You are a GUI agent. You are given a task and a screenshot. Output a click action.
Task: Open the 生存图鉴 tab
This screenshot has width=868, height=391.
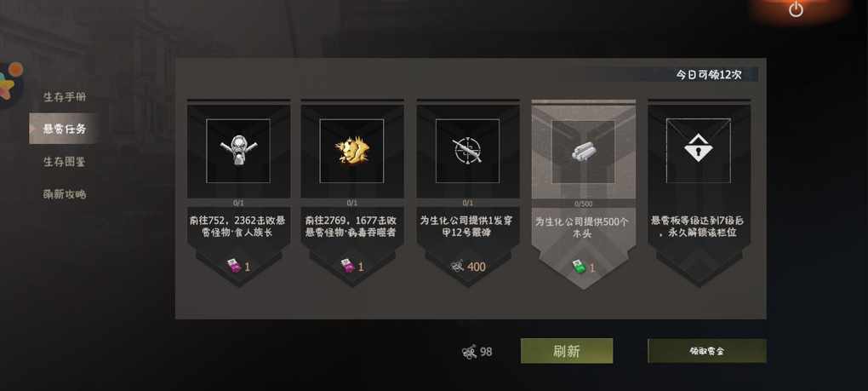65,162
